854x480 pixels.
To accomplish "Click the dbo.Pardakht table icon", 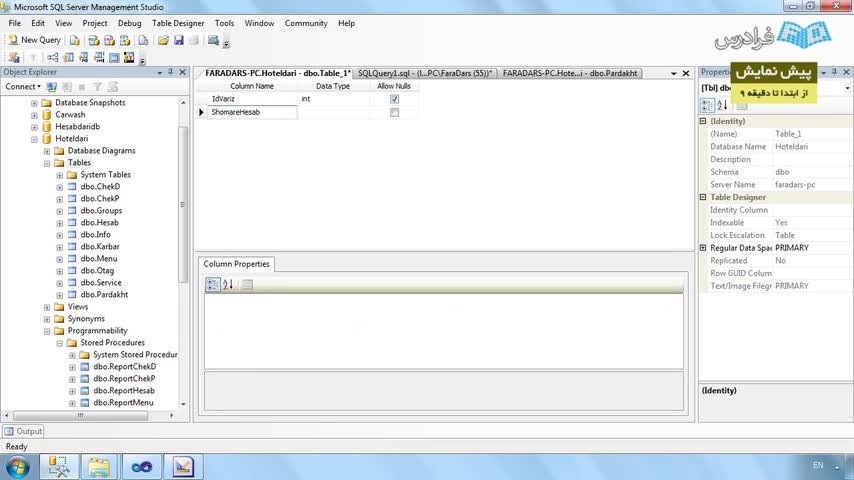I will tap(72, 295).
